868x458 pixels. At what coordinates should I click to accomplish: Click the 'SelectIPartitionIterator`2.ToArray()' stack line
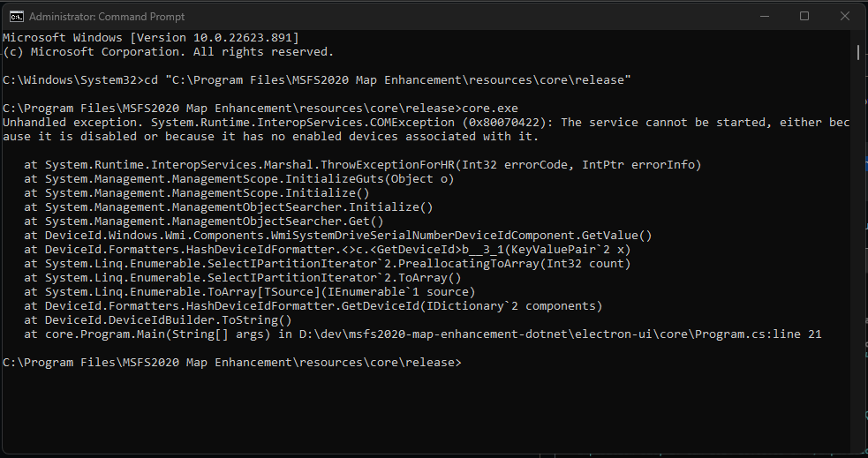pyautogui.click(x=243, y=278)
